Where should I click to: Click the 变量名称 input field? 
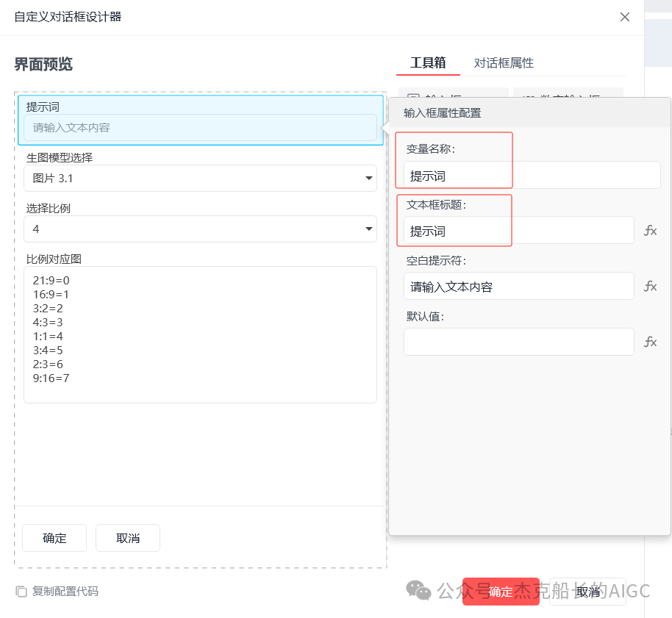(532, 175)
